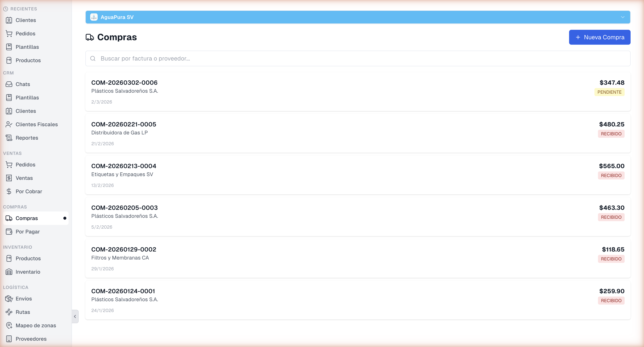Click the PENDIENTE status badge
The height and width of the screenshot is (347, 644).
pos(609,92)
